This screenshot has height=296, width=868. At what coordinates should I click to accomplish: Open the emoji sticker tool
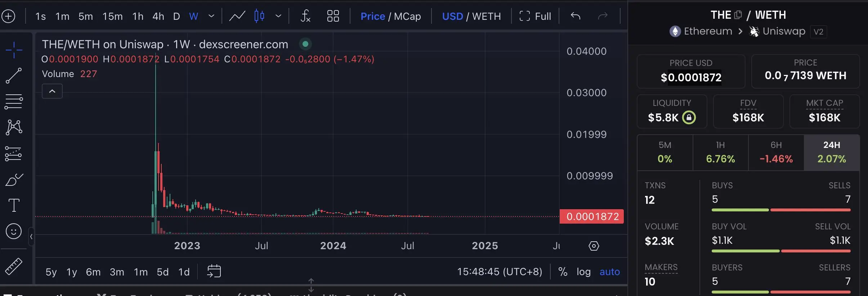pos(14,231)
